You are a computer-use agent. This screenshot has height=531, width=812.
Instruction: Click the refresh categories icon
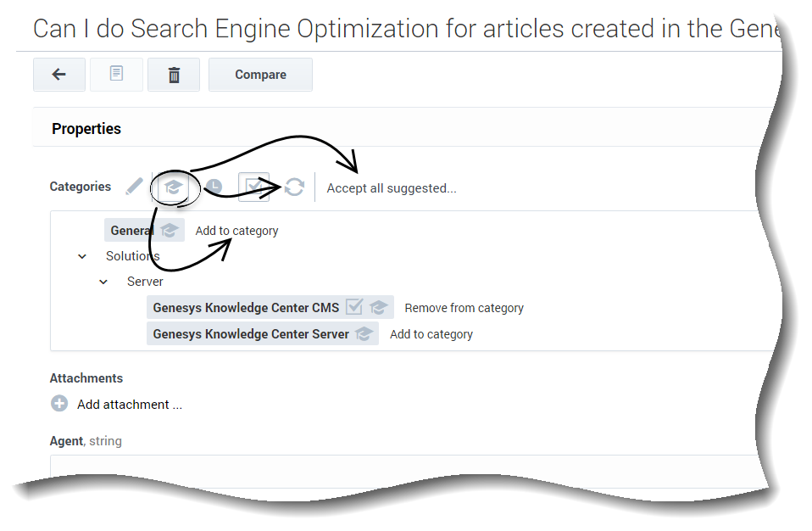click(294, 187)
